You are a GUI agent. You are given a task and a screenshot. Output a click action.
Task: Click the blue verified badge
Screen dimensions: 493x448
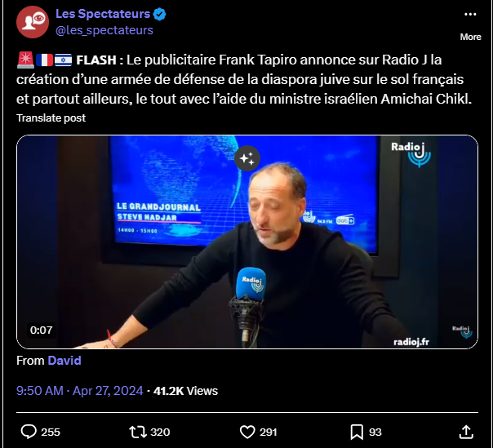tap(160, 14)
